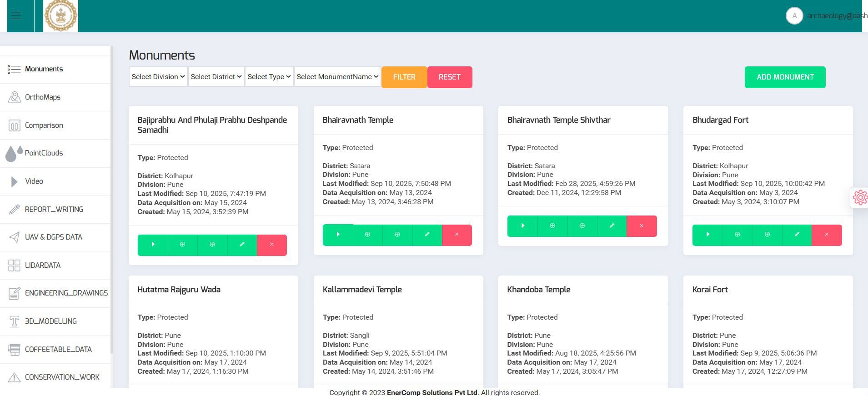Expand the Select Division dropdown
The height and width of the screenshot is (396, 868).
(158, 77)
